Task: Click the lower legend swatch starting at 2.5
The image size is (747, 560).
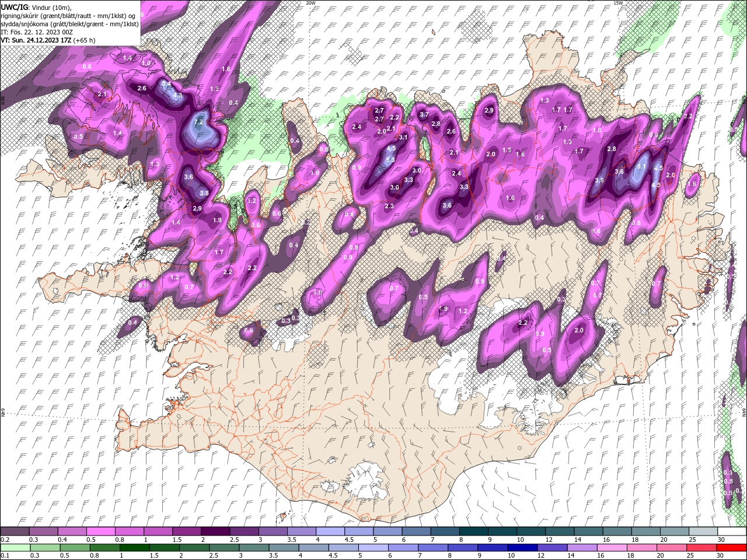Action: pos(224,548)
